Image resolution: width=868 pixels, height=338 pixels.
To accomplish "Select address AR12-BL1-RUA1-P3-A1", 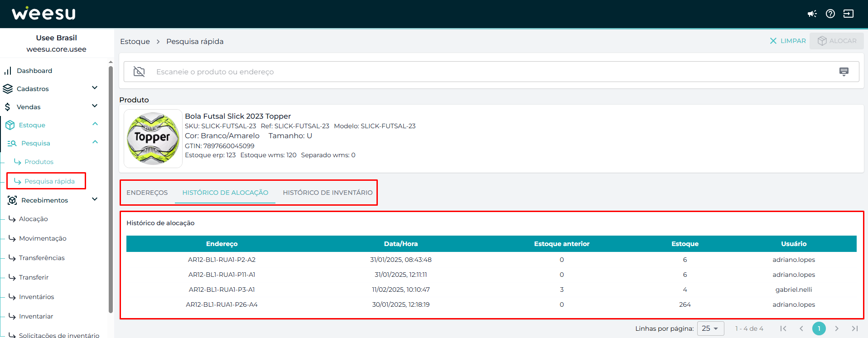I will click(222, 290).
